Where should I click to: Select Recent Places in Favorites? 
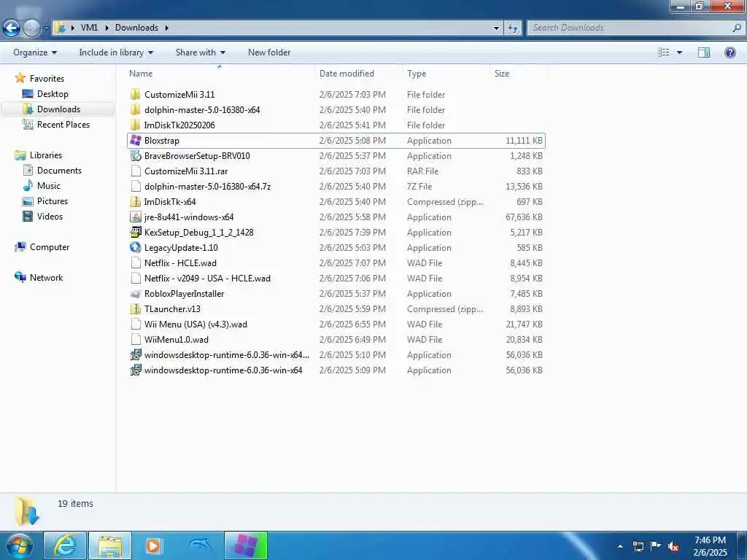[63, 124]
